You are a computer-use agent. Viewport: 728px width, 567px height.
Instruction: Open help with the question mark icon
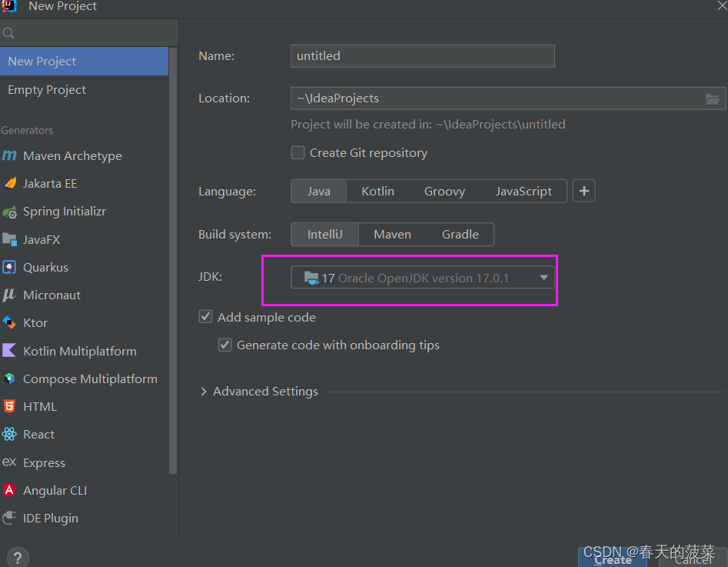coord(18,557)
